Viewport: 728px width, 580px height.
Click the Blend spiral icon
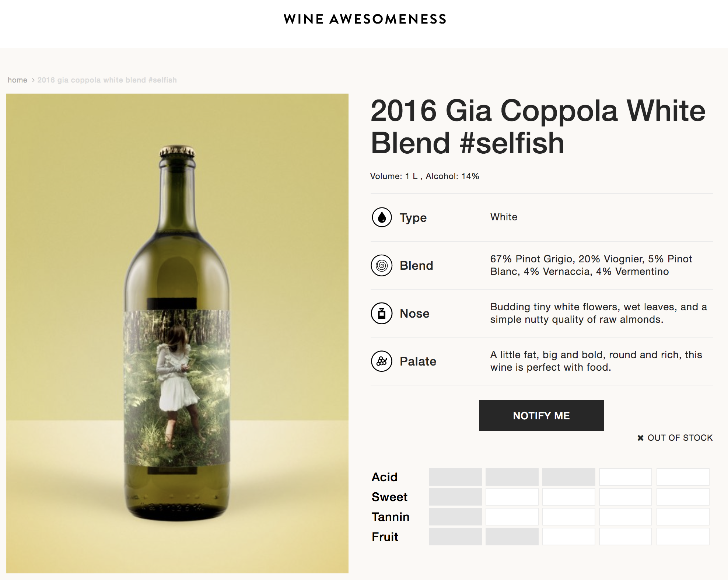382,265
